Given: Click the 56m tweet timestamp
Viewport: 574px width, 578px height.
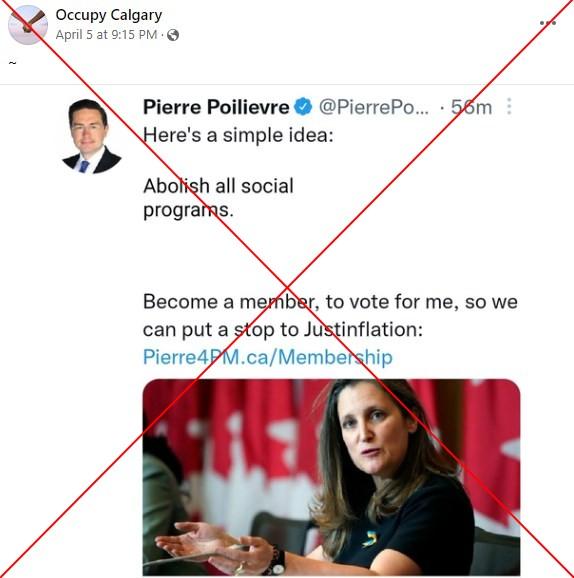Looking at the screenshot, I should [x=472, y=108].
